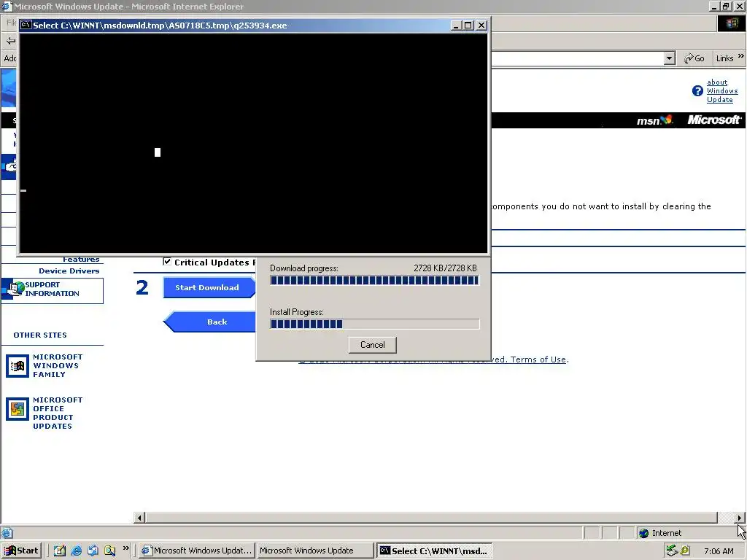Click the yellow system tray icon
The width and height of the screenshot is (747, 560).
[684, 551]
